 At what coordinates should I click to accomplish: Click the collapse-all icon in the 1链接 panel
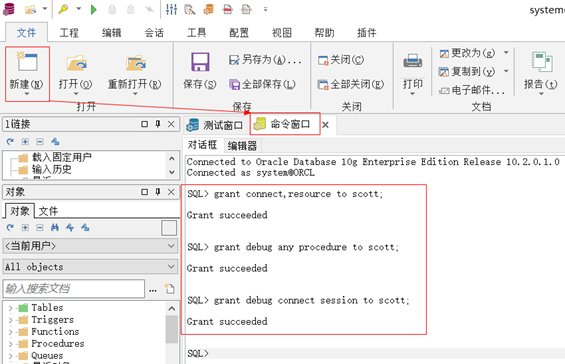pyautogui.click(x=40, y=142)
